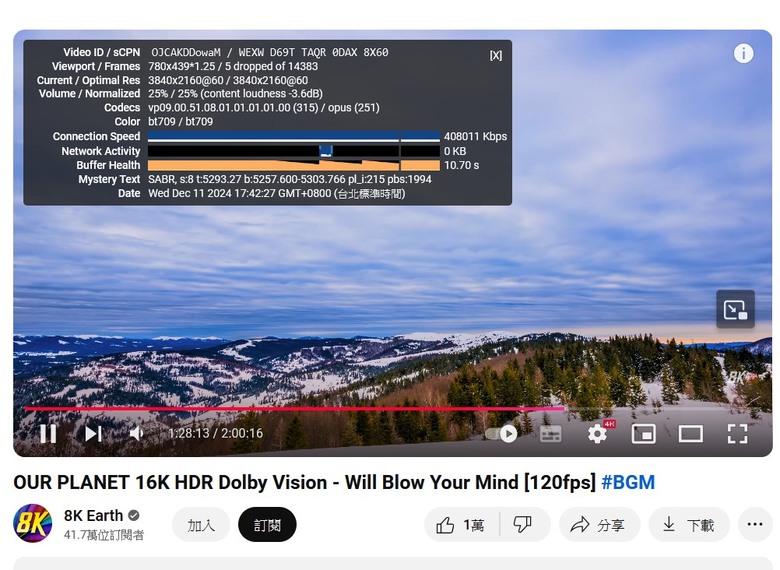This screenshot has height=570, width=780.
Task: Skip to the next video
Action: pyautogui.click(x=93, y=434)
